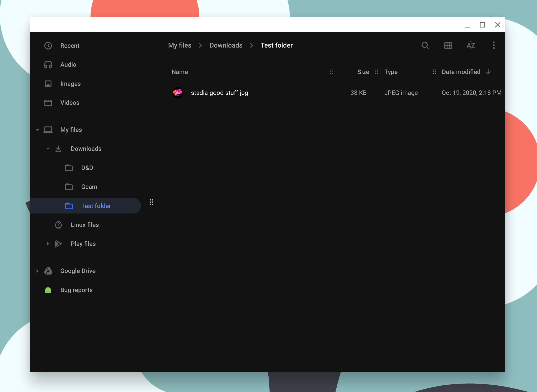Open Bug reports in the sidebar
Image resolution: width=537 pixels, height=392 pixels.
point(76,290)
